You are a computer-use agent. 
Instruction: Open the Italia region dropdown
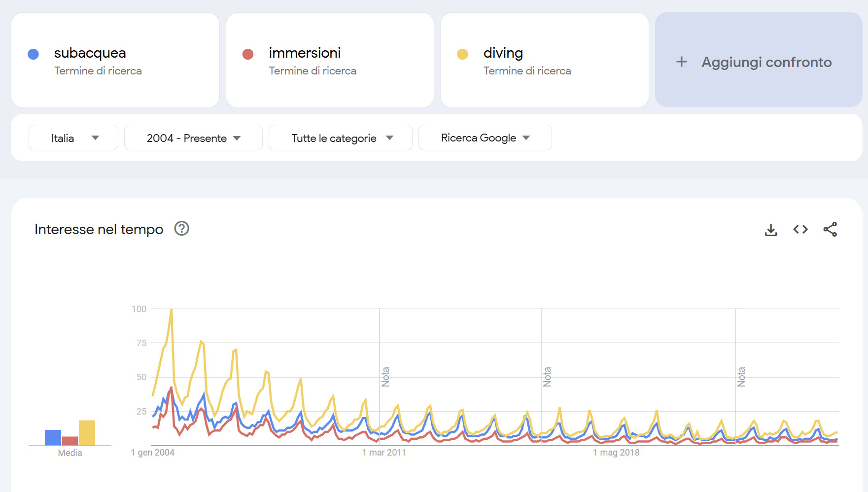point(72,138)
